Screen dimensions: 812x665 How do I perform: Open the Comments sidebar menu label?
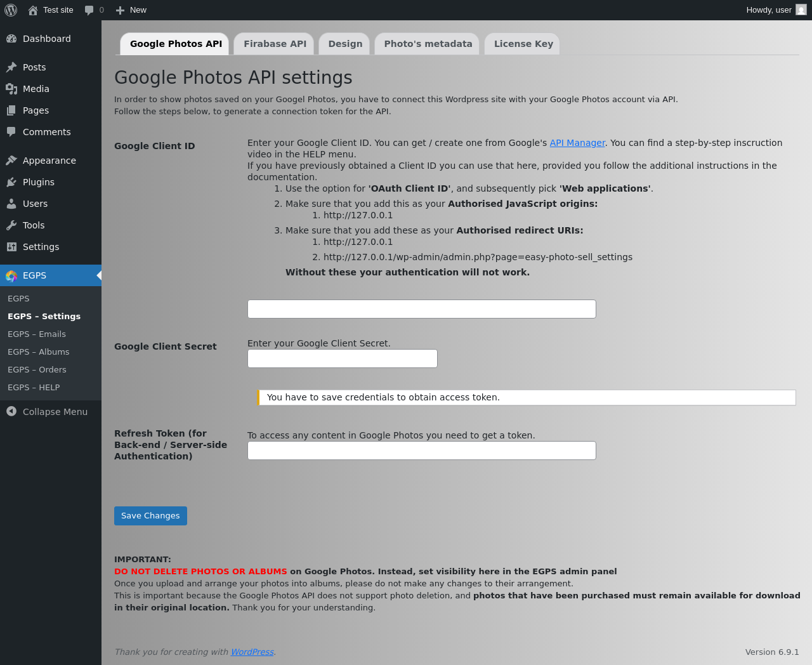(47, 132)
